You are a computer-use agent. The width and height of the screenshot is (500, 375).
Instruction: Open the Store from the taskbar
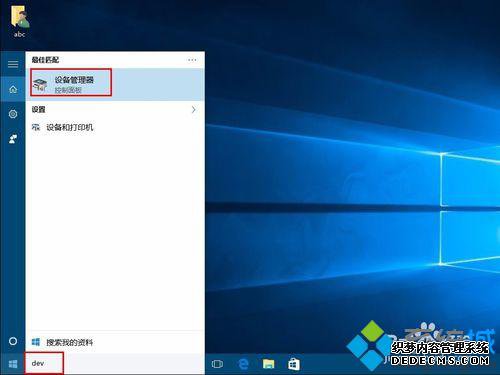(293, 364)
